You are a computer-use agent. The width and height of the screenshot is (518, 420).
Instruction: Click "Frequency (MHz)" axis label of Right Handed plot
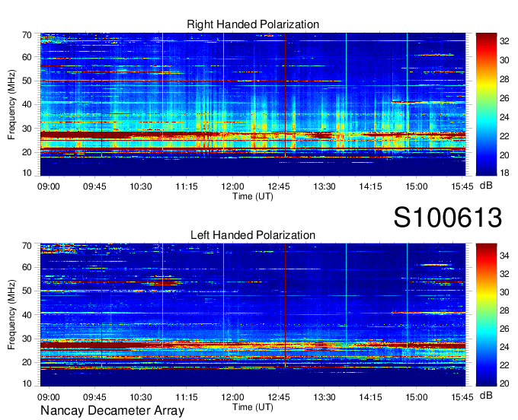point(11,104)
